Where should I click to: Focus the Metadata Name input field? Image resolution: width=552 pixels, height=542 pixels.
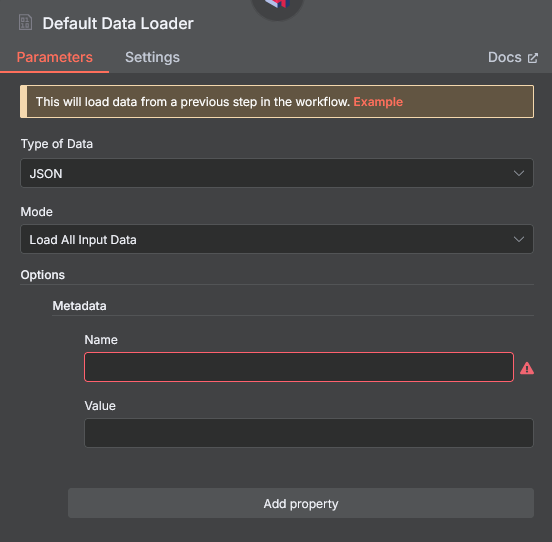[x=299, y=367]
